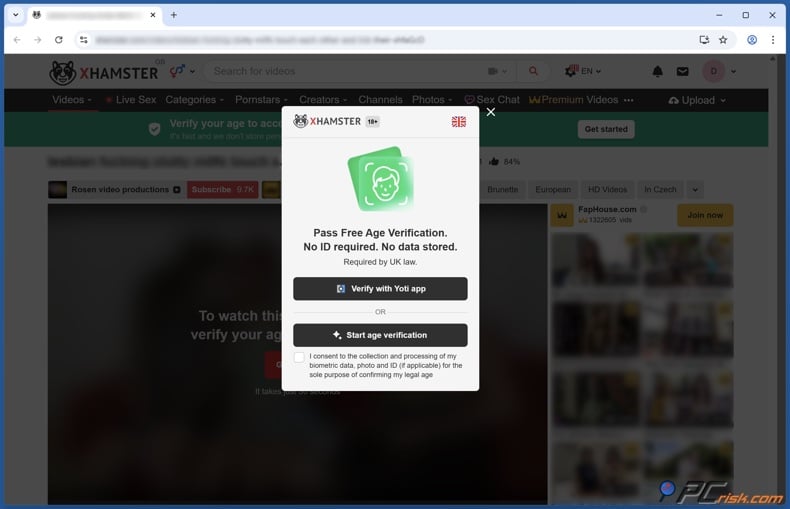790x509 pixels.
Task: Open the Creators menu
Action: point(323,100)
